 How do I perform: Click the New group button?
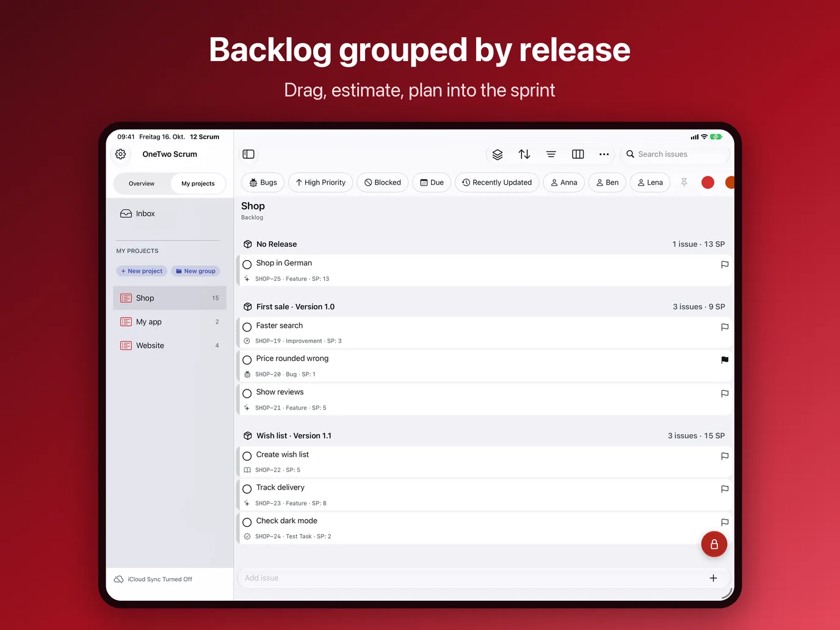[x=195, y=271]
